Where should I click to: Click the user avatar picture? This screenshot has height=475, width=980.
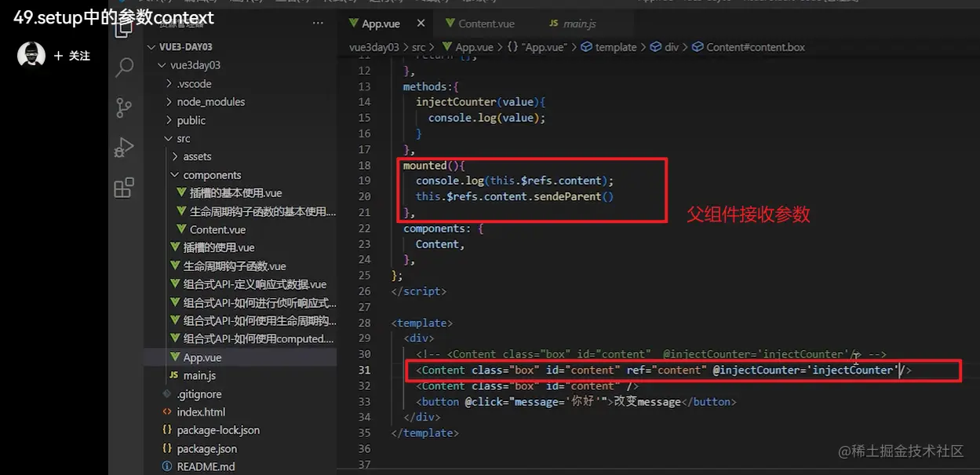point(31,56)
